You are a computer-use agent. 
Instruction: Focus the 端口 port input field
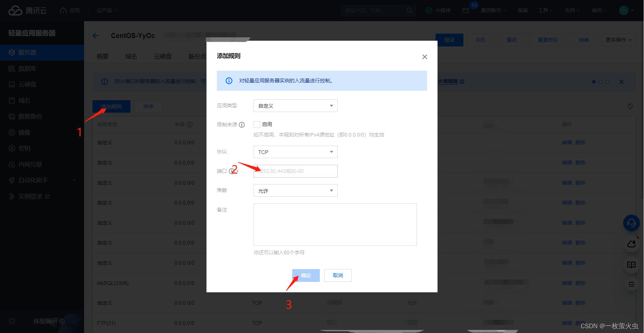(295, 171)
